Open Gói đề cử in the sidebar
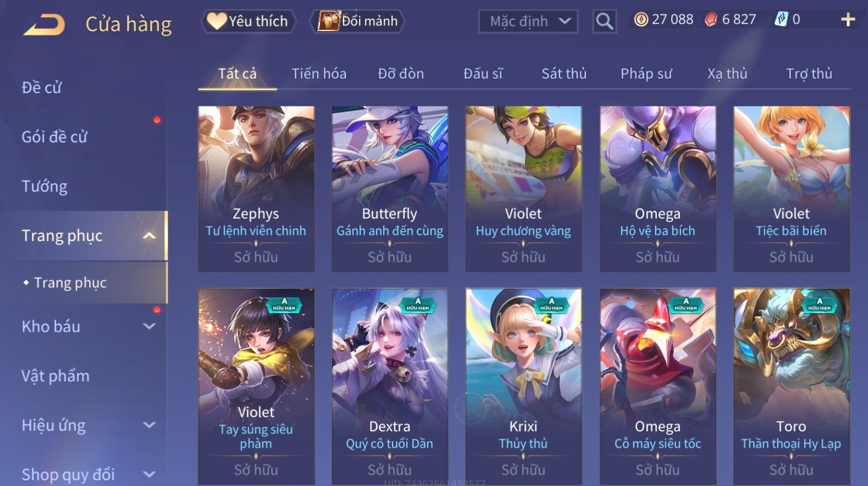Image resolution: width=868 pixels, height=486 pixels. point(55,137)
